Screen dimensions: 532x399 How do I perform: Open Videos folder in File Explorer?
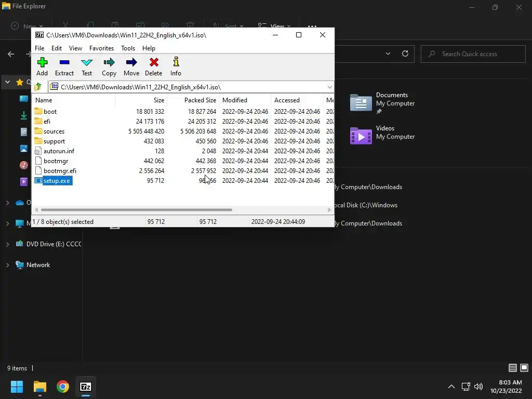pyautogui.click(x=383, y=135)
